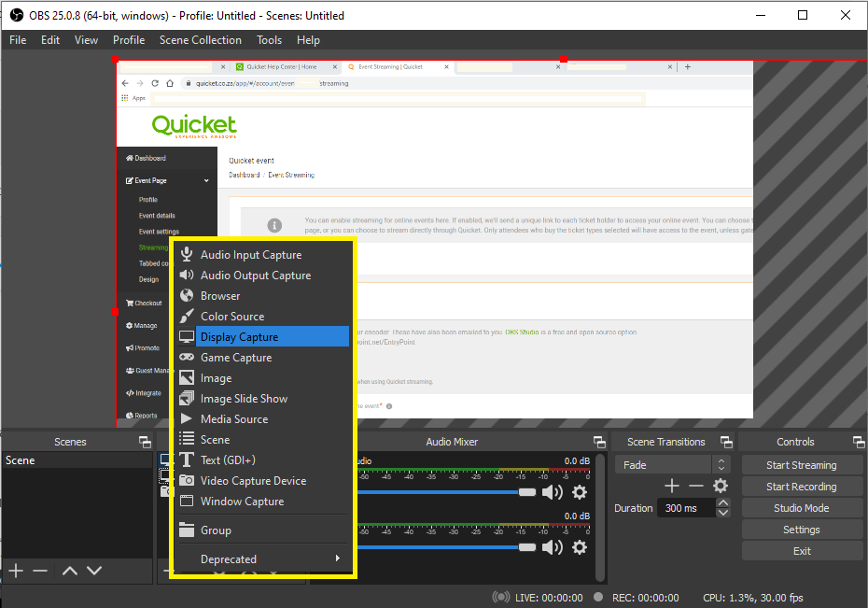Open the Scene Collection menu
Screen dimensions: 868x608
click(x=201, y=40)
